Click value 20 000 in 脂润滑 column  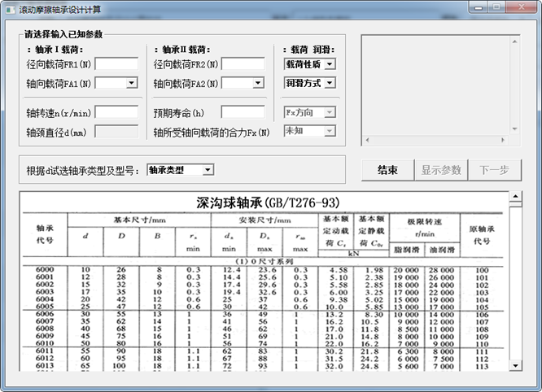(x=406, y=270)
